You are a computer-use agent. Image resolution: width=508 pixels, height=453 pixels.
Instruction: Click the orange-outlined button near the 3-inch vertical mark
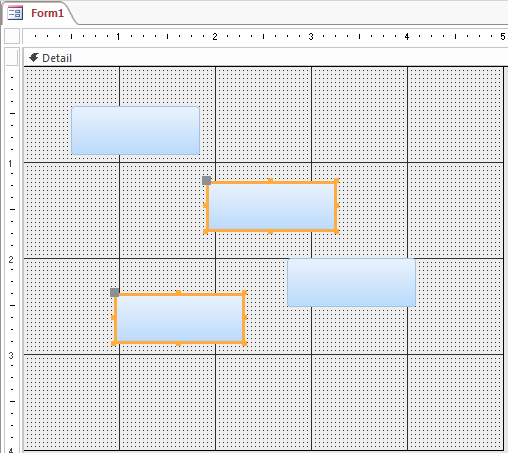[x=179, y=318]
